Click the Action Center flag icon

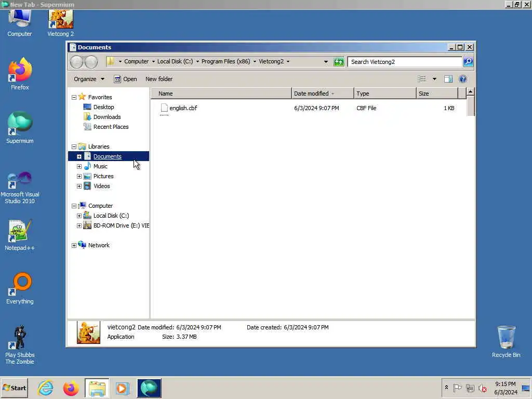click(x=457, y=388)
